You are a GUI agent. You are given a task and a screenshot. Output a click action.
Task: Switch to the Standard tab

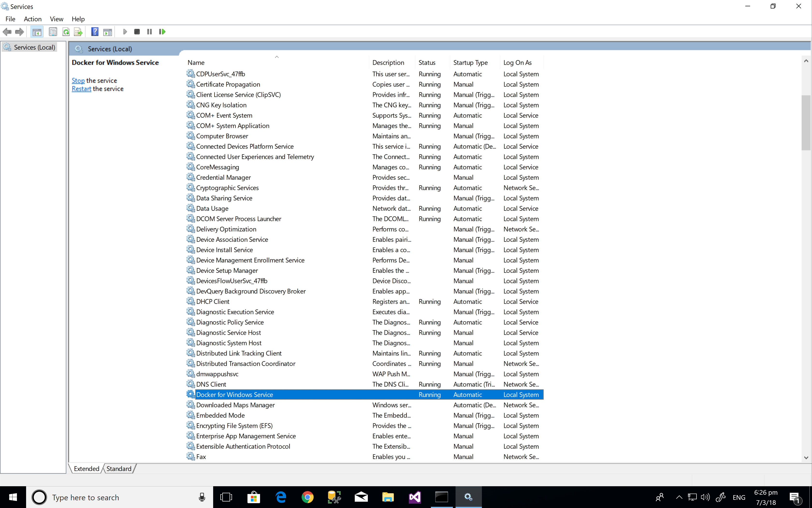pyautogui.click(x=119, y=469)
